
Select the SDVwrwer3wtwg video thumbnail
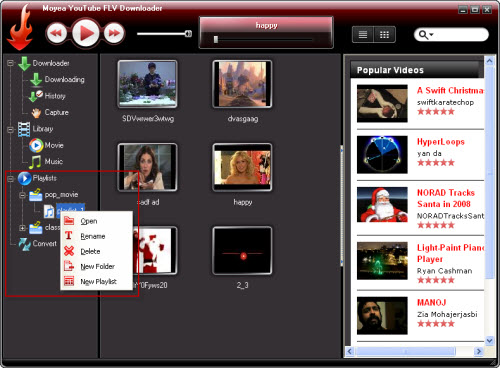[148, 84]
